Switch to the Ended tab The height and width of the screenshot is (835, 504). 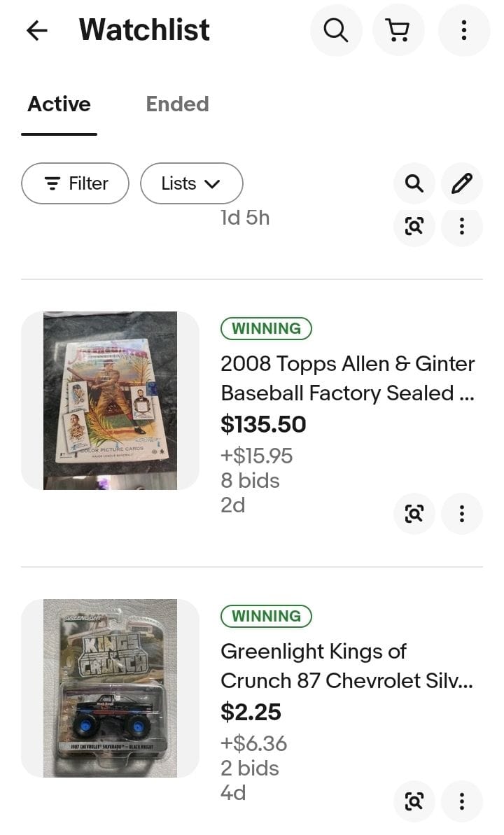pos(177,104)
